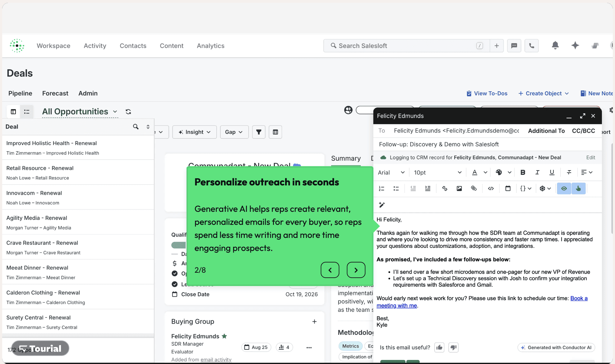
Task: Insert a calendar meeting link
Action: pos(508,189)
